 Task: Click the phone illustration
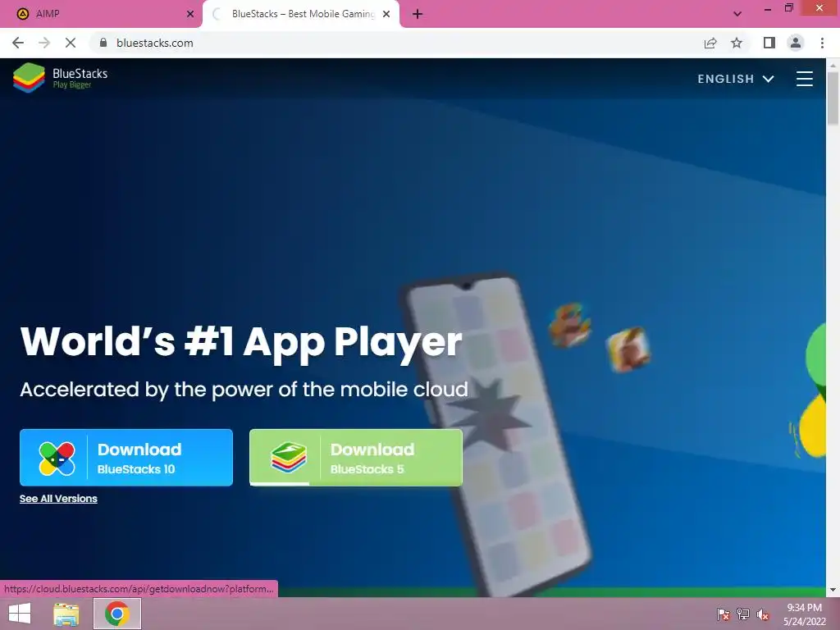pyautogui.click(x=496, y=434)
